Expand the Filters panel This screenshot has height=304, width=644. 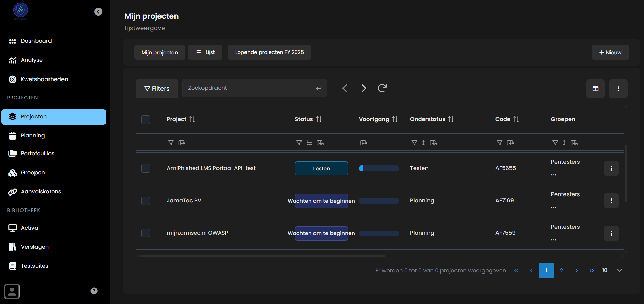pos(157,89)
